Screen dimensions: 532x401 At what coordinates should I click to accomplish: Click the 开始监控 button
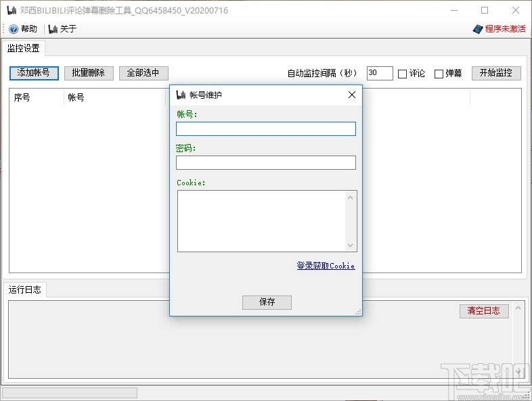coord(496,73)
